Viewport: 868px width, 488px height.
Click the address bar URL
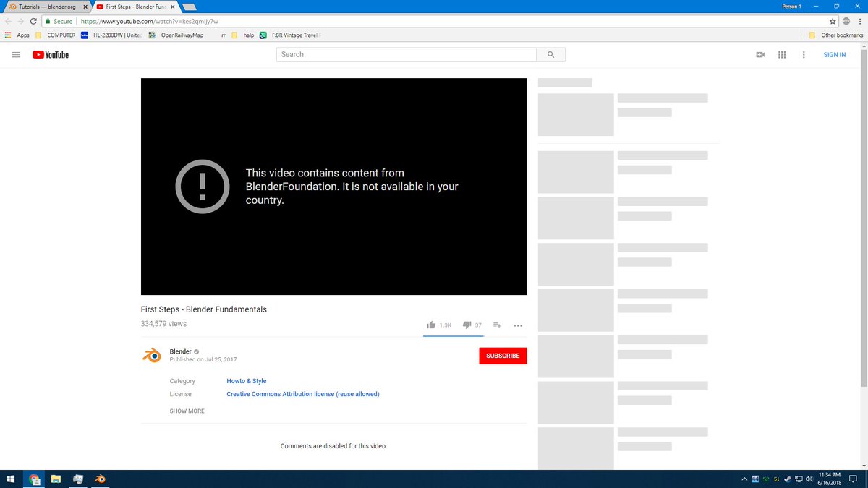coord(149,21)
